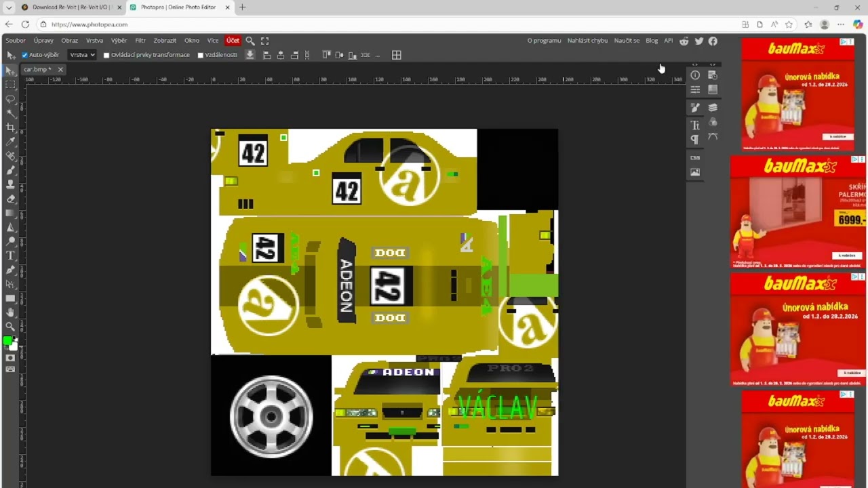
Task: Open the image thumbnail panel icon
Action: tap(695, 172)
